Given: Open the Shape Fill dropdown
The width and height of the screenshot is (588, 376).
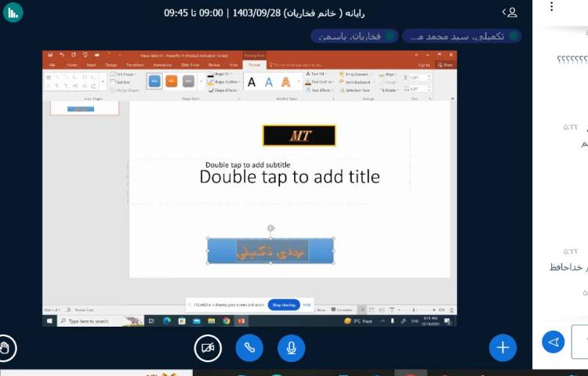Looking at the screenshot, I should 220,74.
